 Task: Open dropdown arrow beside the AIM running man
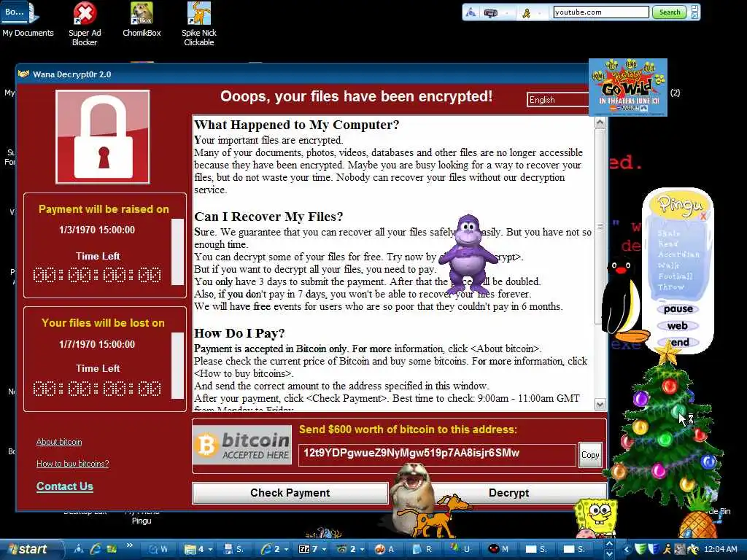pyautogui.click(x=540, y=13)
